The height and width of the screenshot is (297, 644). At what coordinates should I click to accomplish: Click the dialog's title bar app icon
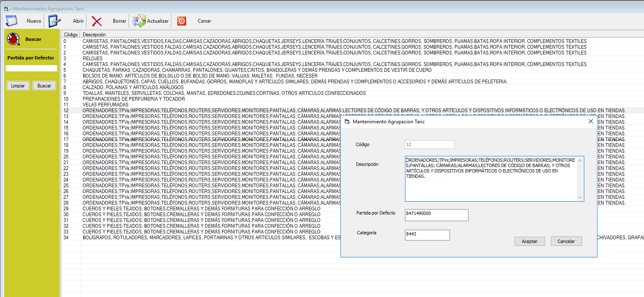(x=347, y=122)
